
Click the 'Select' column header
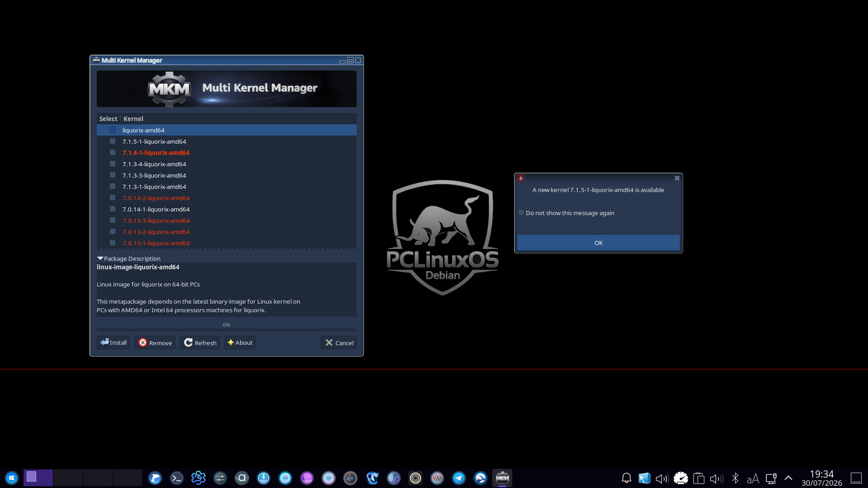108,119
